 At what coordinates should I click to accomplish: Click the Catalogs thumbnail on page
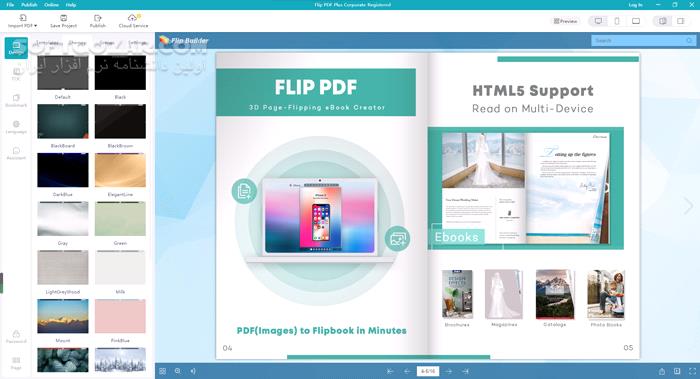[555, 294]
